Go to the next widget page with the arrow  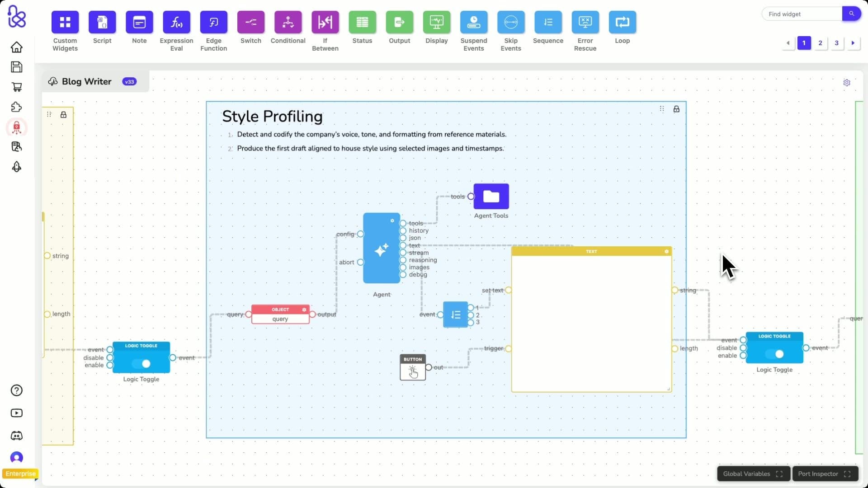tap(853, 43)
